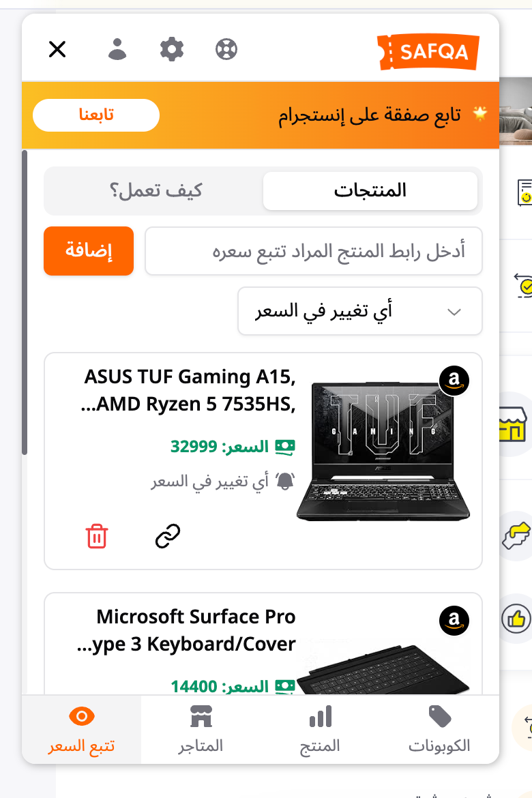
Task: Click the chevron arrow of the price change selector
Action: pos(454,312)
